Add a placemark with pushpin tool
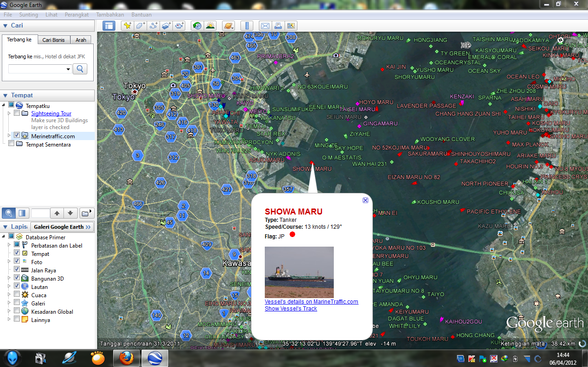 coord(127,26)
